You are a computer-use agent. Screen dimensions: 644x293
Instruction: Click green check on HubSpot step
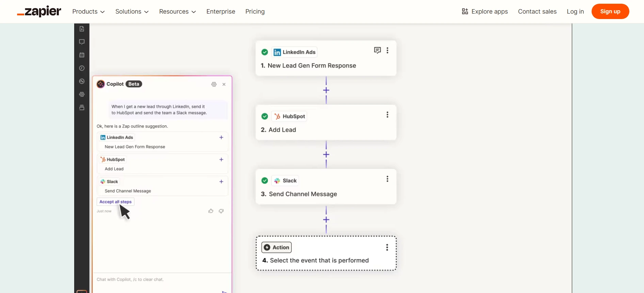click(264, 116)
